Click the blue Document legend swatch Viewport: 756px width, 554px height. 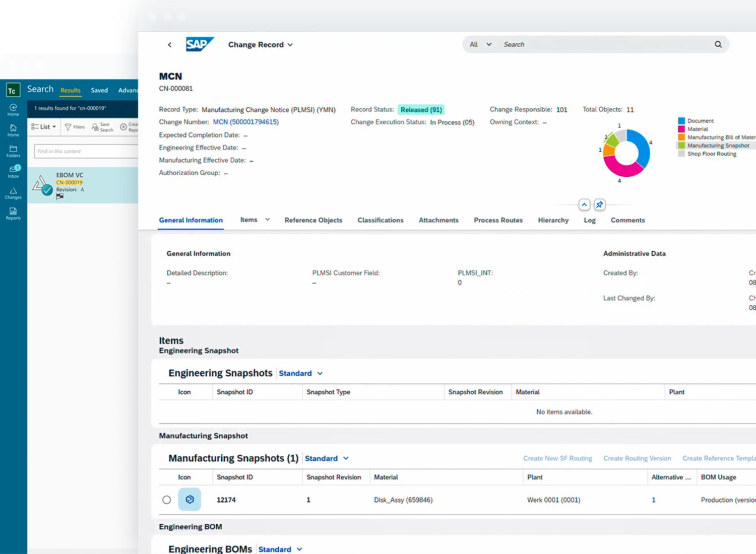[681, 121]
